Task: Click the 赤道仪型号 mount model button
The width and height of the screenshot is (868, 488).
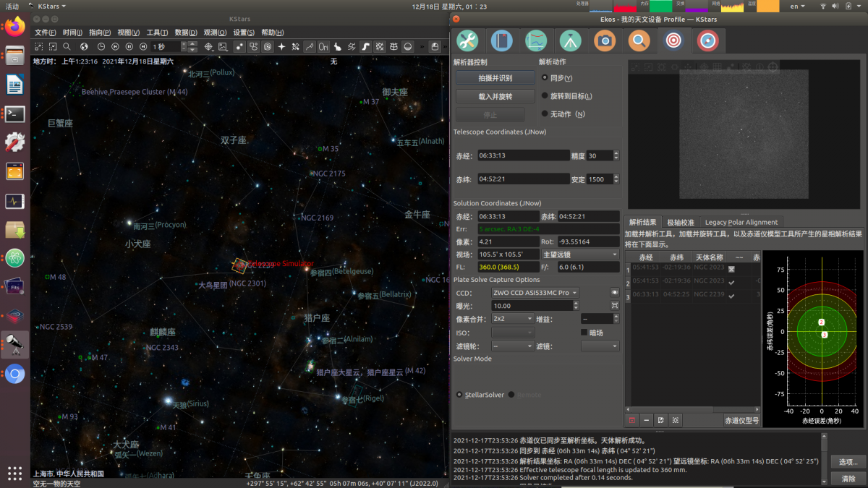Action: pyautogui.click(x=741, y=420)
